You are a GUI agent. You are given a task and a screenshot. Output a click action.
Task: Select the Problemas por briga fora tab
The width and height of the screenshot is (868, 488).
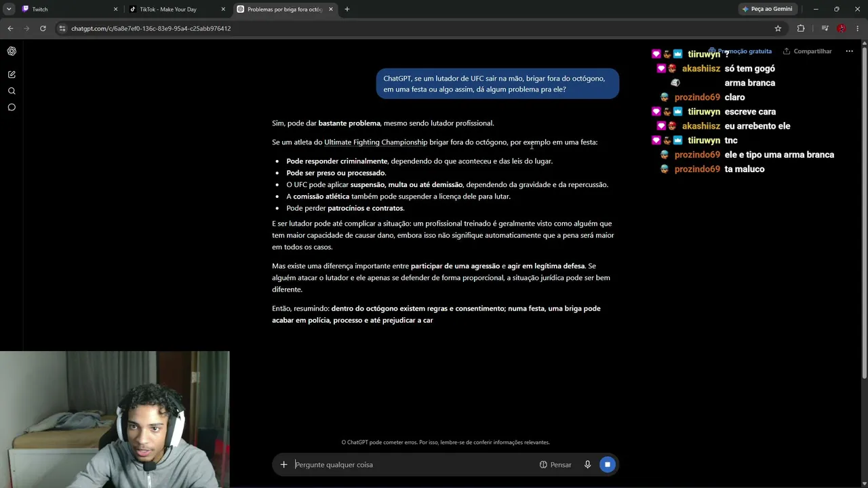[x=285, y=9]
